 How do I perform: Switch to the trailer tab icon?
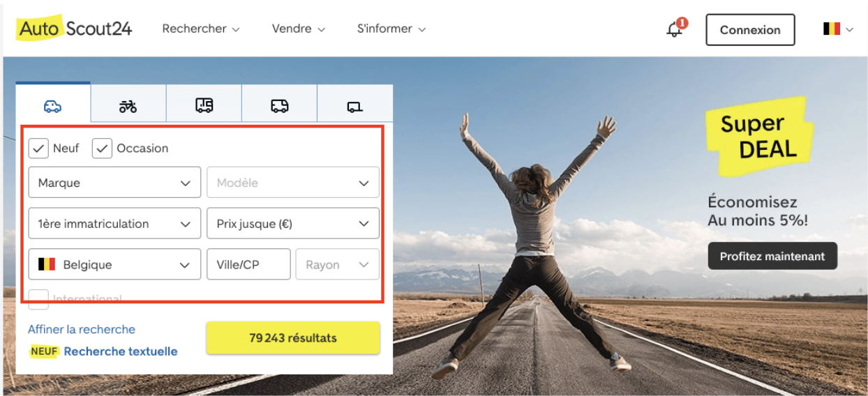(x=354, y=105)
